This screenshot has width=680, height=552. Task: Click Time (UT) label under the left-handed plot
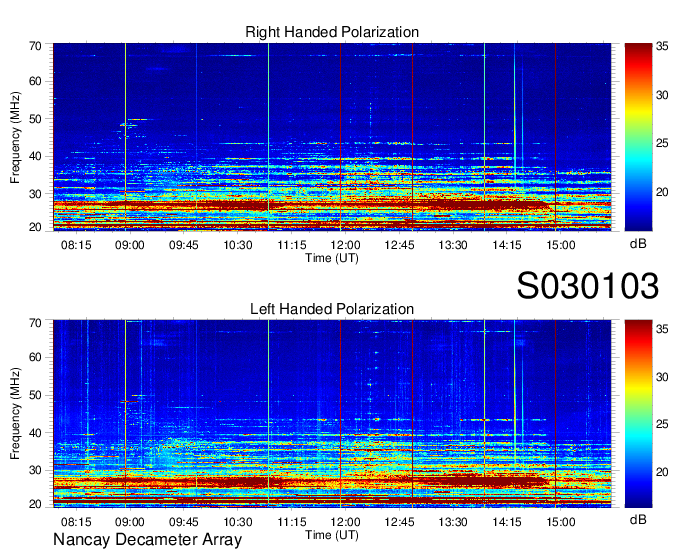332,535
